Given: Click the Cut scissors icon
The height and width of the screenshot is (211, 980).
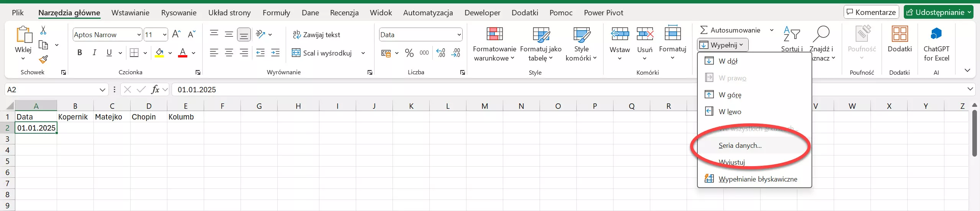Looking at the screenshot, I should 43,30.
